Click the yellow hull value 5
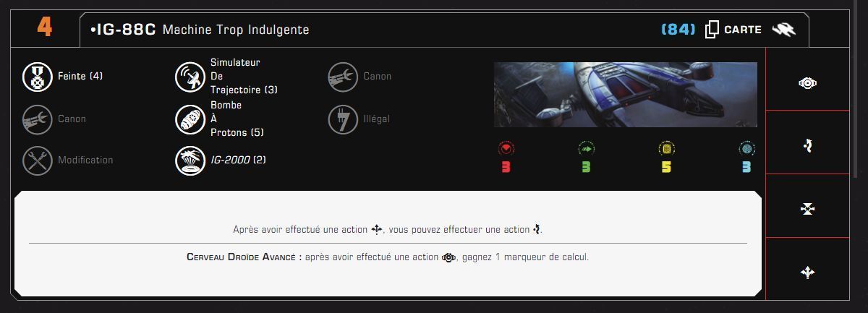The height and width of the screenshot is (313, 868). point(666,167)
